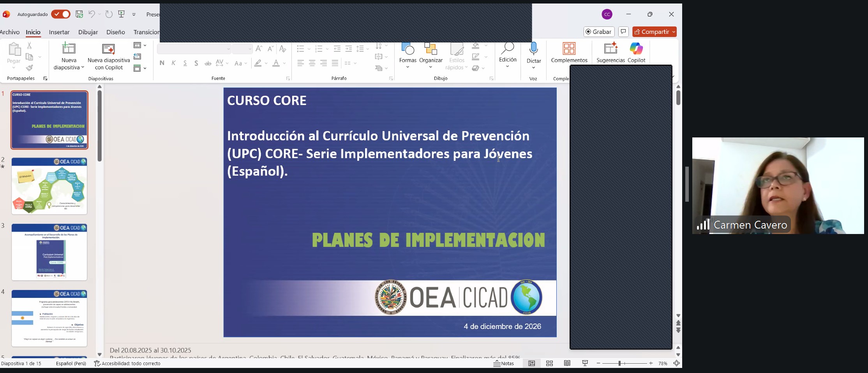Select slide 3 thumbnail
The height and width of the screenshot is (373, 868).
49,252
